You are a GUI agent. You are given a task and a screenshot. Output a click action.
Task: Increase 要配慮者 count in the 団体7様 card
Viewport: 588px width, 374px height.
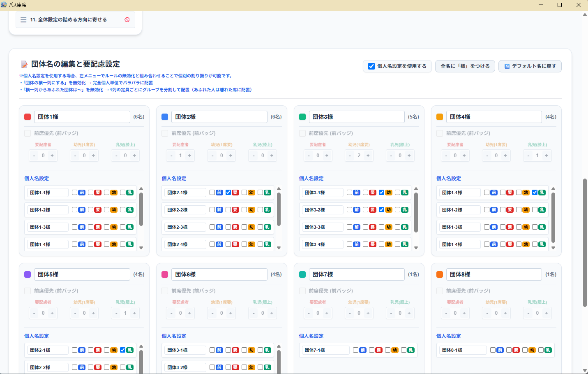tap(327, 313)
